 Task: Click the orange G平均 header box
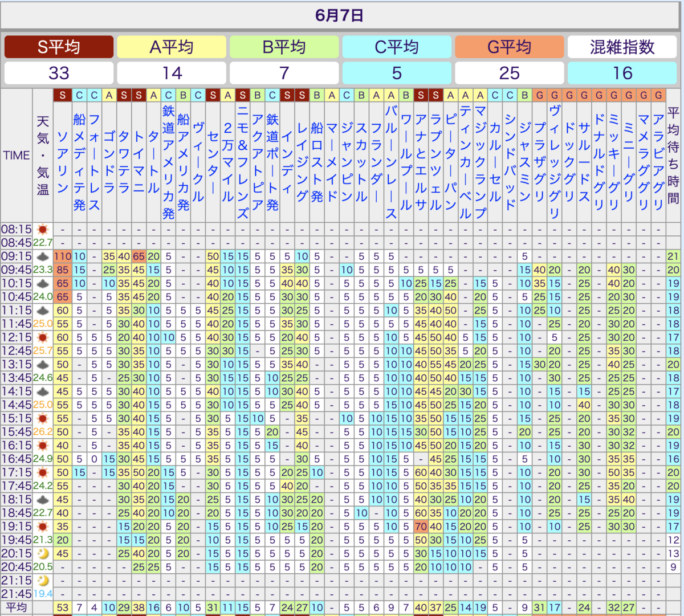(x=510, y=47)
